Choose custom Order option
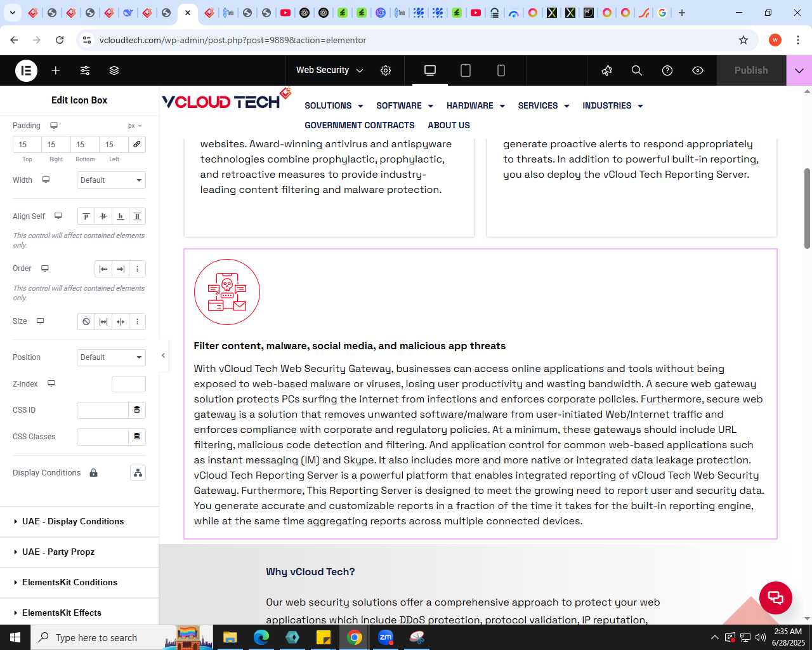 coord(137,269)
